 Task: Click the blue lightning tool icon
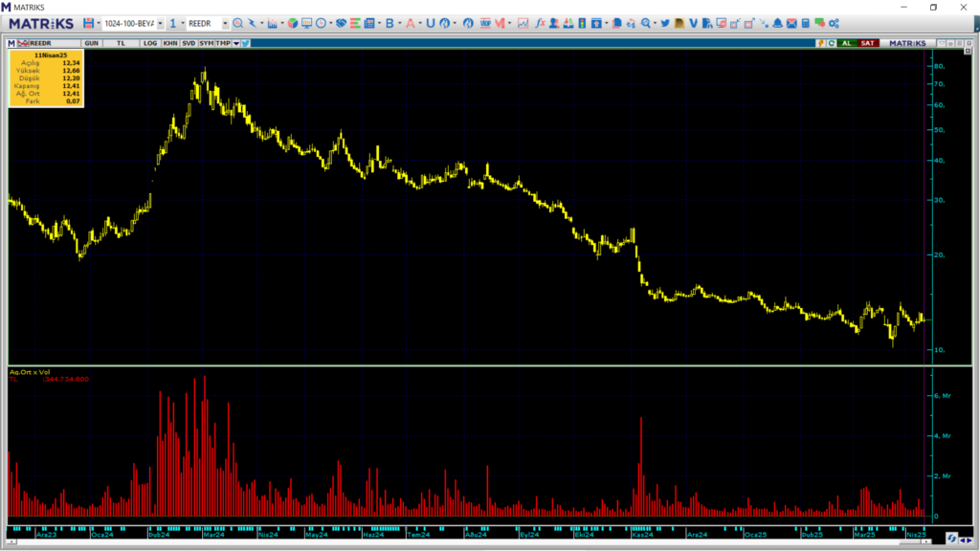pos(252,23)
